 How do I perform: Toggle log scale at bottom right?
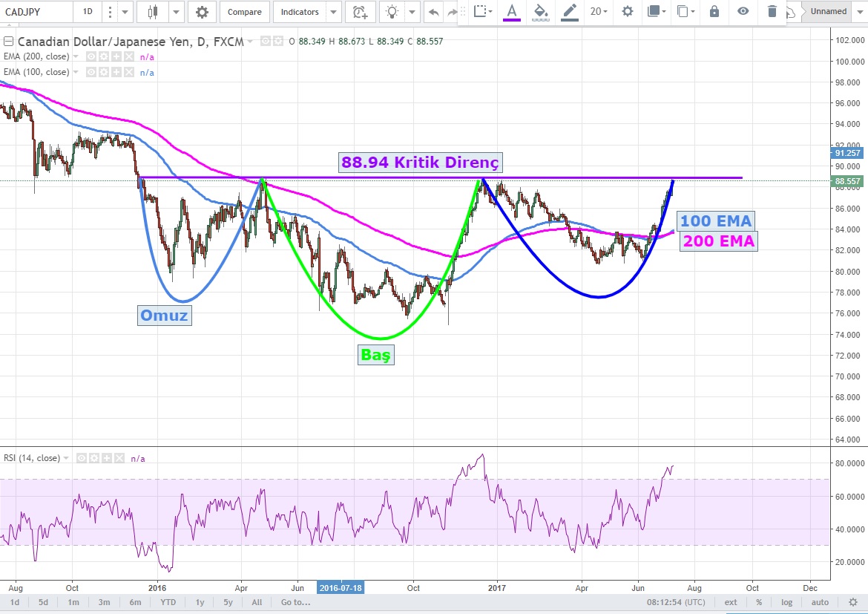[x=786, y=602]
